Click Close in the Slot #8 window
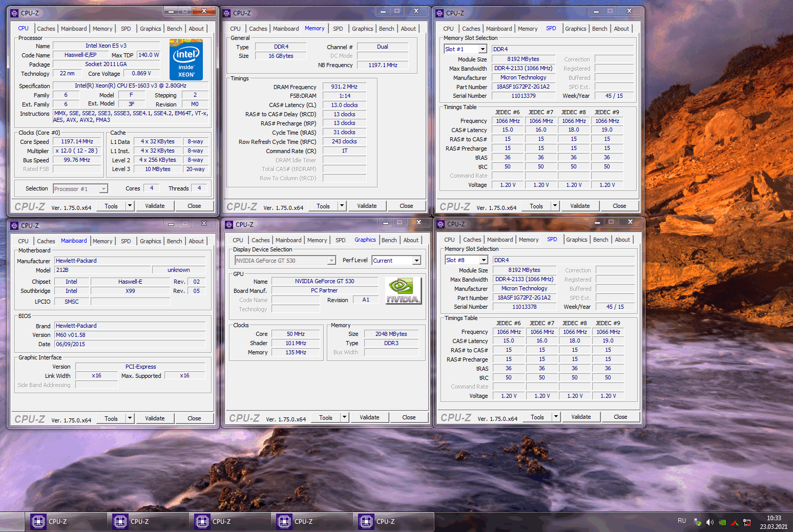Screen dimensions: 793x532 click(x=620, y=417)
